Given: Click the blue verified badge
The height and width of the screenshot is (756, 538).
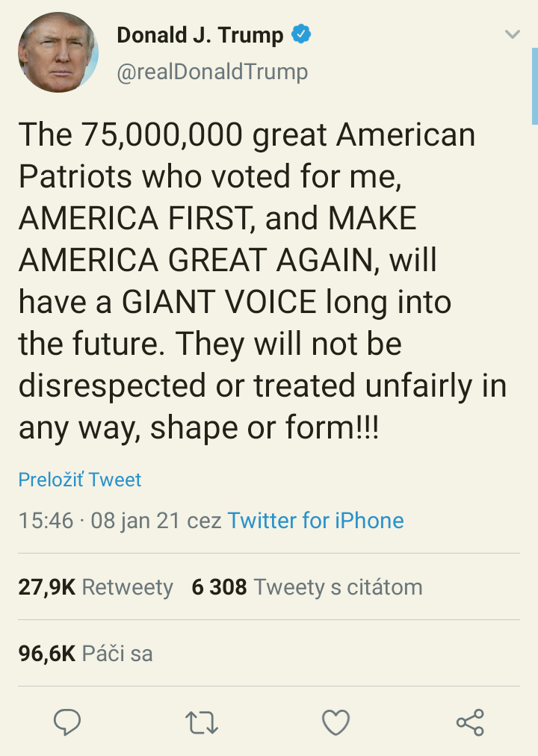Looking at the screenshot, I should 301,34.
